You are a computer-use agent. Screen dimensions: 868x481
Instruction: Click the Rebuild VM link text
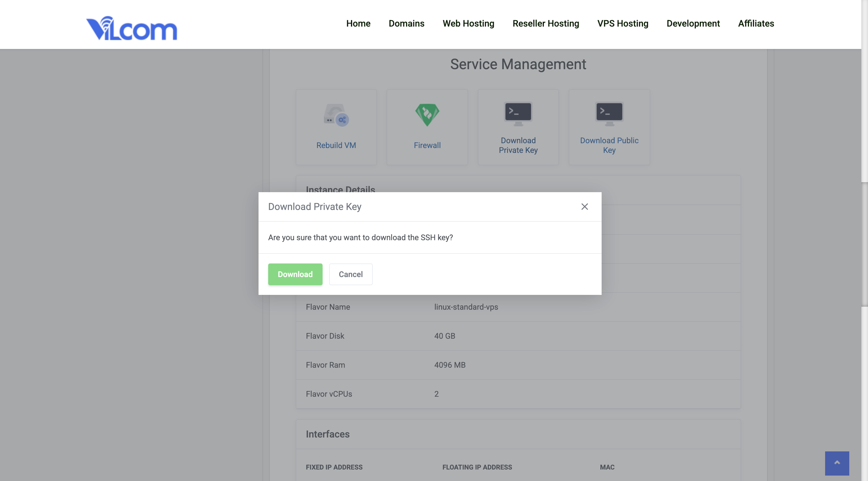pyautogui.click(x=336, y=145)
